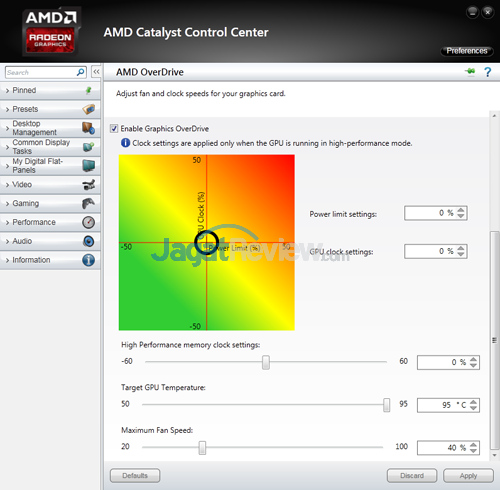Expand the Presets section

[50, 109]
